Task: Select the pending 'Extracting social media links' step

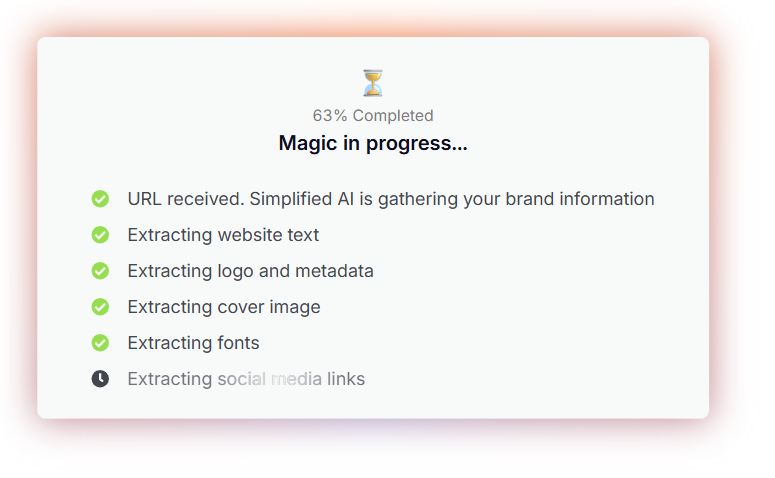Action: 246,379
